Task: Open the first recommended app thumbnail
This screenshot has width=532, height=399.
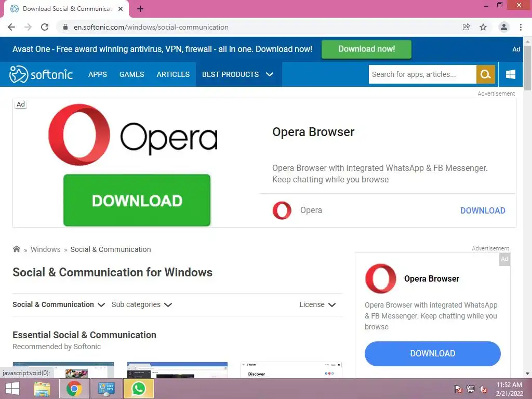Action: coord(63,370)
